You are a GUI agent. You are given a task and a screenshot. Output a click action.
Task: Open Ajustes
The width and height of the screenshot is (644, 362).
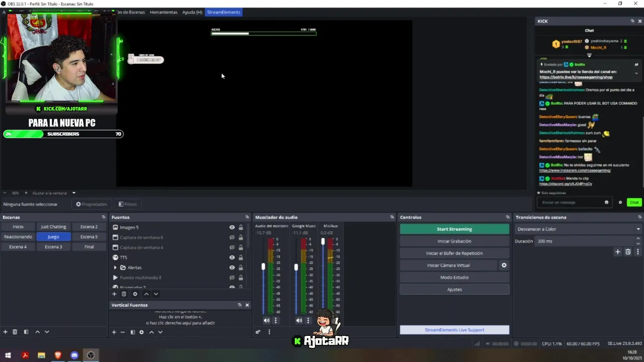tap(454, 290)
